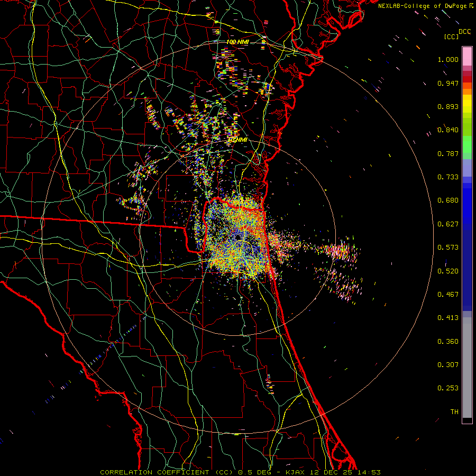Click the 100 NMI range ring label
This screenshot has height=476, width=476.
tap(237, 42)
